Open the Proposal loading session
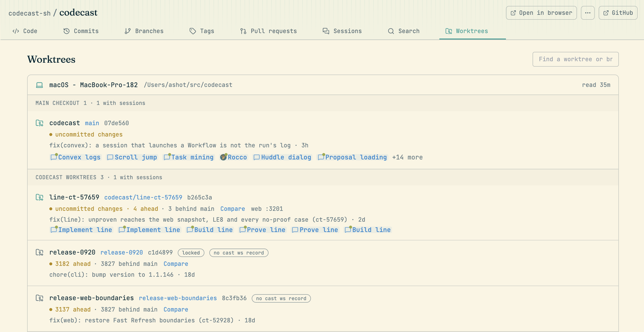This screenshot has width=644, height=332. pos(352,157)
